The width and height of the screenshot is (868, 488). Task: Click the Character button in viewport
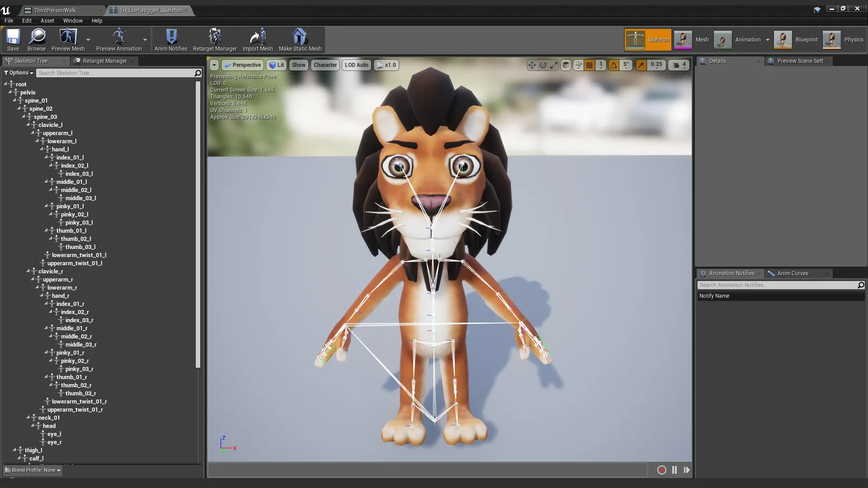click(325, 65)
